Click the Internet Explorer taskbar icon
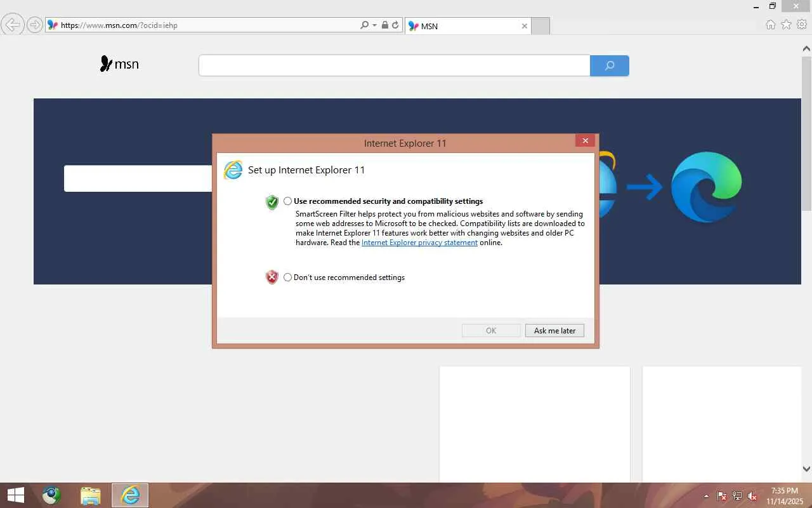The image size is (812, 508). (130, 495)
